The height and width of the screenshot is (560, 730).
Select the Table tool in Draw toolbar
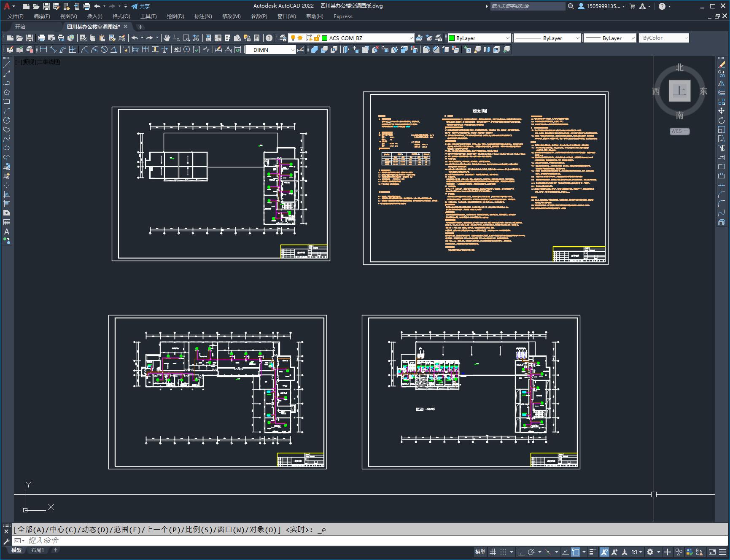tap(7, 222)
